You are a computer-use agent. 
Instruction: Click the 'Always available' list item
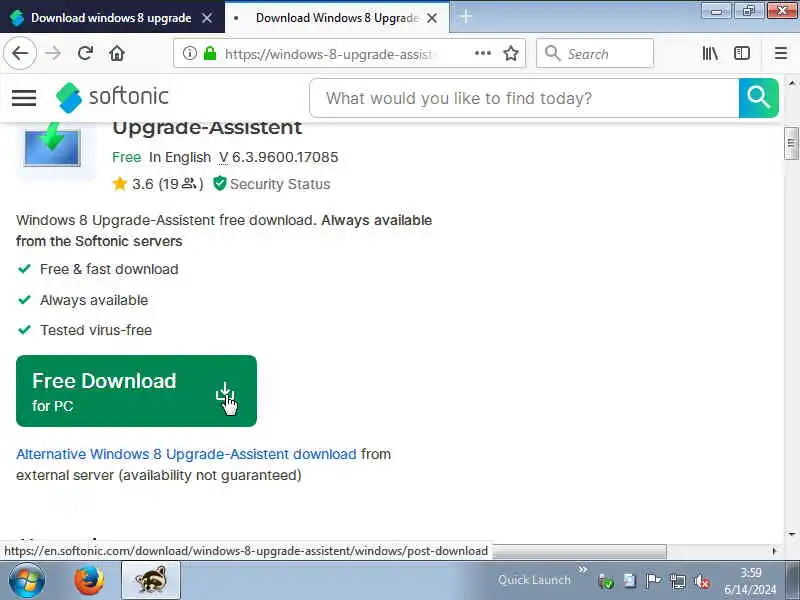coord(94,300)
